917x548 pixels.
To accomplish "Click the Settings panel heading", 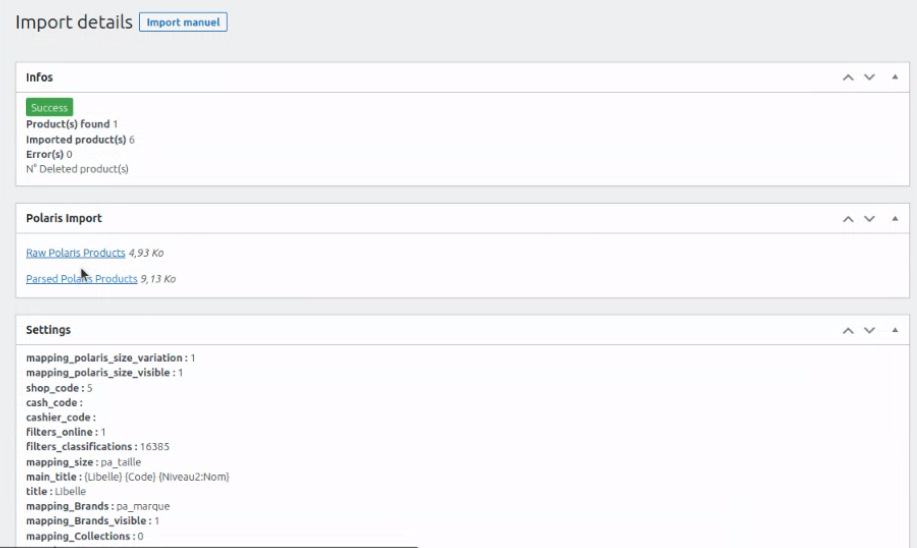I will (x=48, y=330).
